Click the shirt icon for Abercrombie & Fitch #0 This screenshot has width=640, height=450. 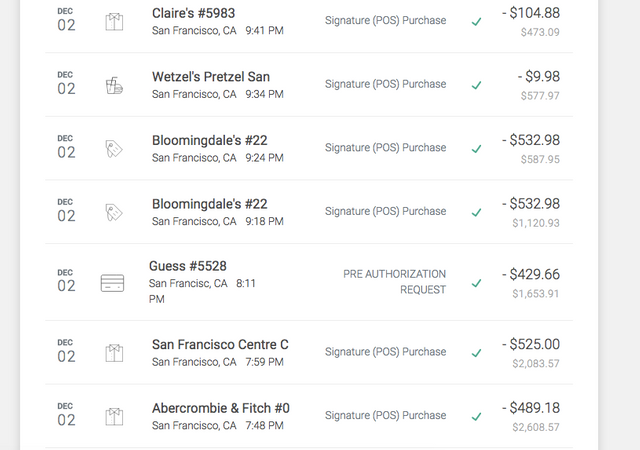[x=114, y=417]
